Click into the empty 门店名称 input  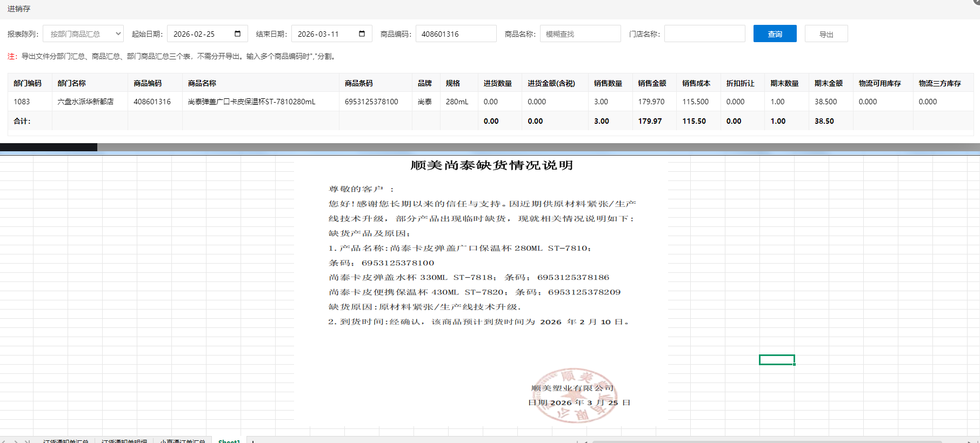(x=704, y=33)
